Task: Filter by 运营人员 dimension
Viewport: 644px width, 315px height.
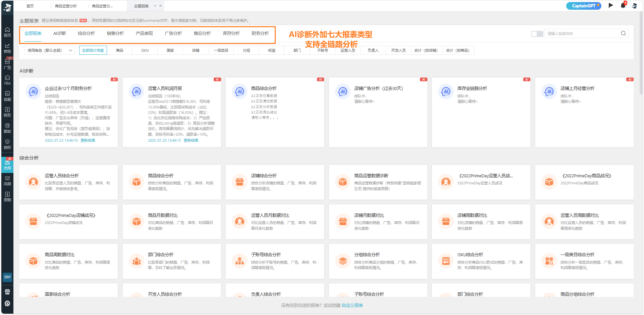Action: point(348,50)
